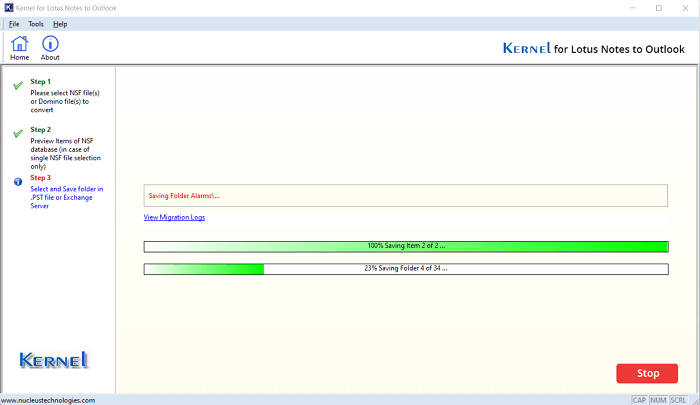This screenshot has width=700, height=405.
Task: Select the Step 3 heading
Action: click(41, 178)
